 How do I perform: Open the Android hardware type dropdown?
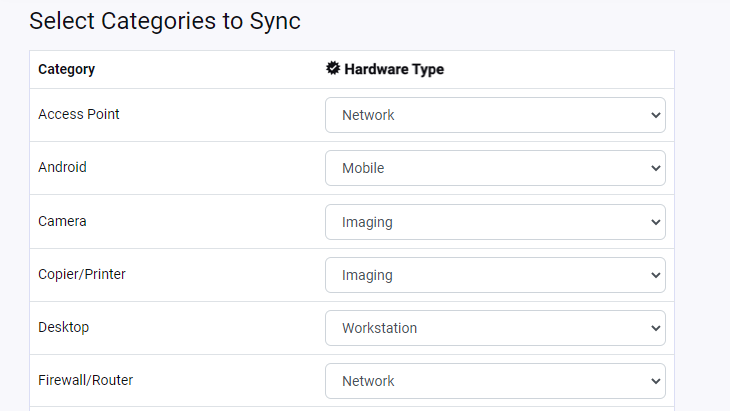(495, 168)
